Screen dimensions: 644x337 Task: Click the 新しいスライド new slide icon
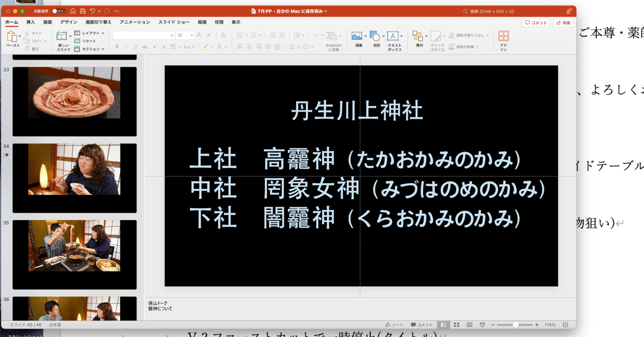(x=61, y=36)
